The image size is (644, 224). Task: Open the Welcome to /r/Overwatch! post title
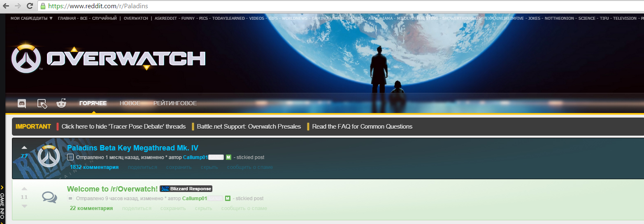pyautogui.click(x=112, y=189)
